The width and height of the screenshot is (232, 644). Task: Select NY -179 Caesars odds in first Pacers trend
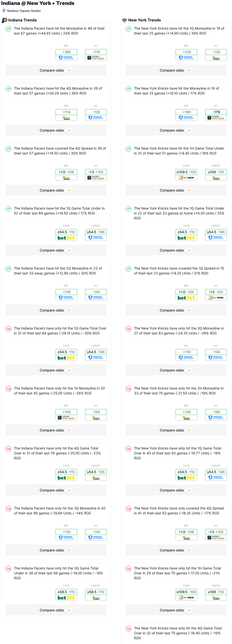[96, 55]
